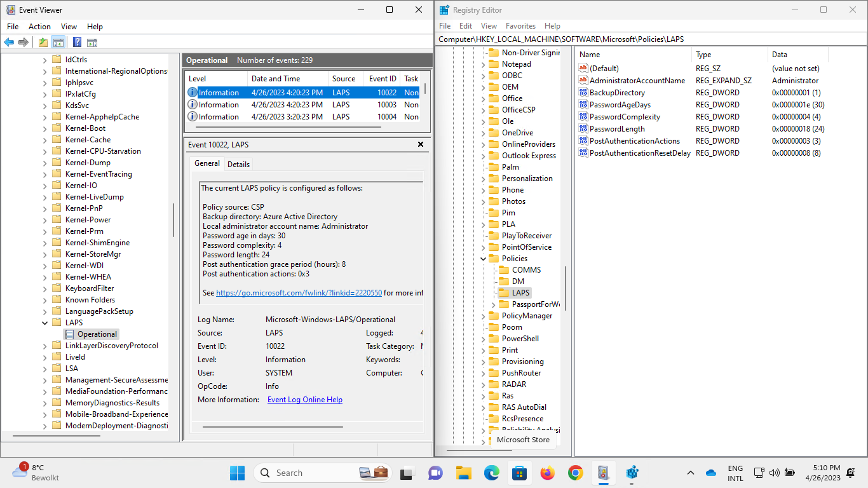
Task: Collapse the Policies registry key
Action: pyautogui.click(x=483, y=259)
